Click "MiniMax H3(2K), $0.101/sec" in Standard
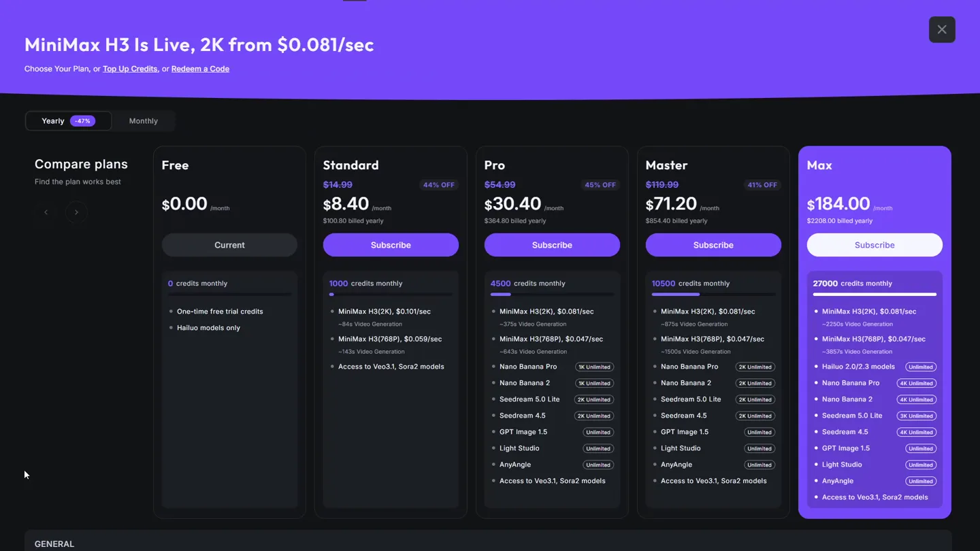The height and width of the screenshot is (551, 980). pos(385,312)
